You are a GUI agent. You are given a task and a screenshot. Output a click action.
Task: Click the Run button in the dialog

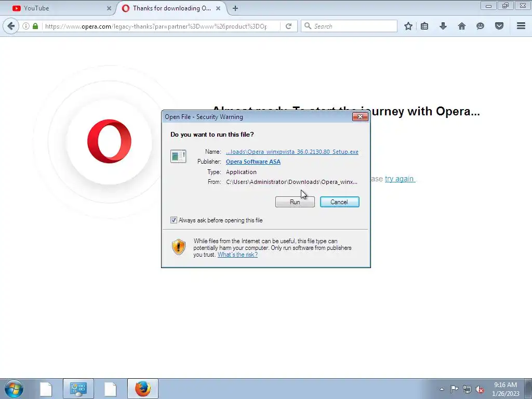[x=295, y=202]
